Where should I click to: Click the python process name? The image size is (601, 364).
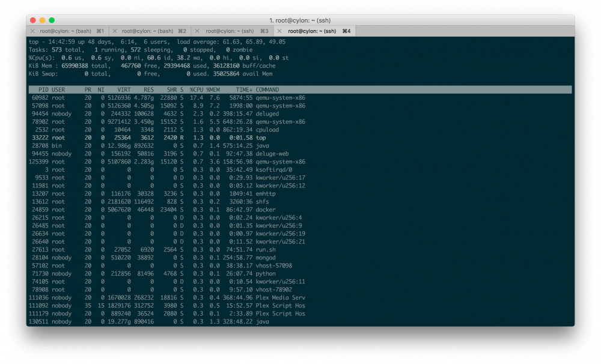tap(265, 274)
